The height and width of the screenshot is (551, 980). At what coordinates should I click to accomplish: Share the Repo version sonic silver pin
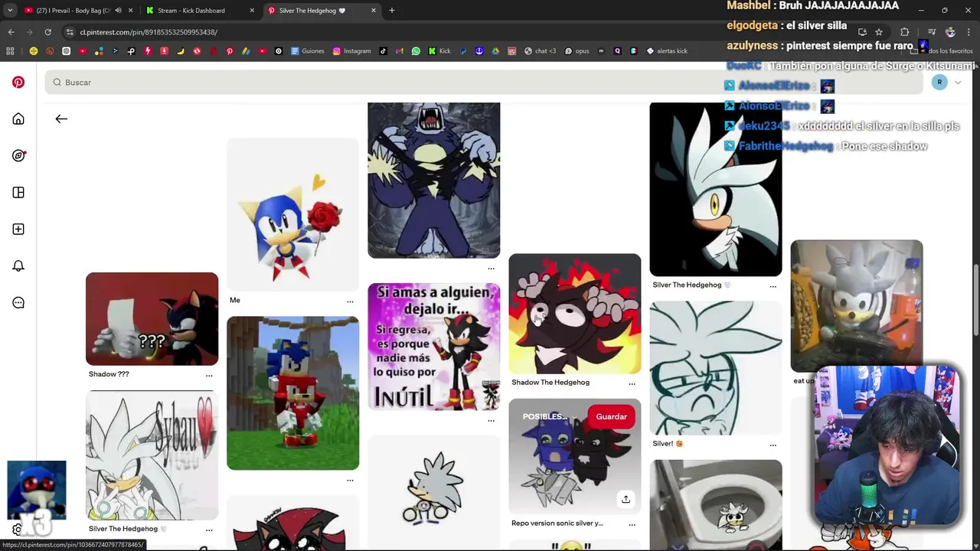pyautogui.click(x=626, y=499)
